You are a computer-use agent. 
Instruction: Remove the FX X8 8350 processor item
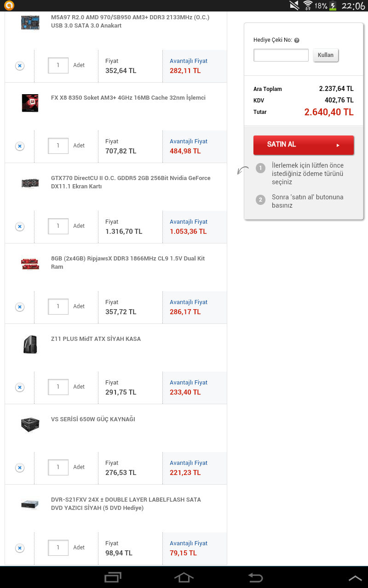point(19,146)
